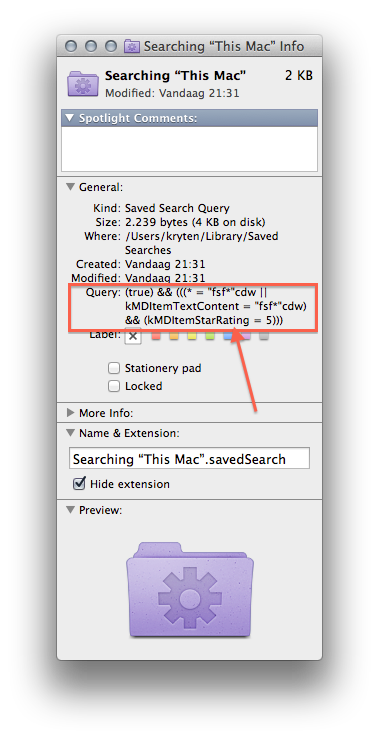
Task: Click the purple smart folder icon beside the file name
Action: [83, 83]
